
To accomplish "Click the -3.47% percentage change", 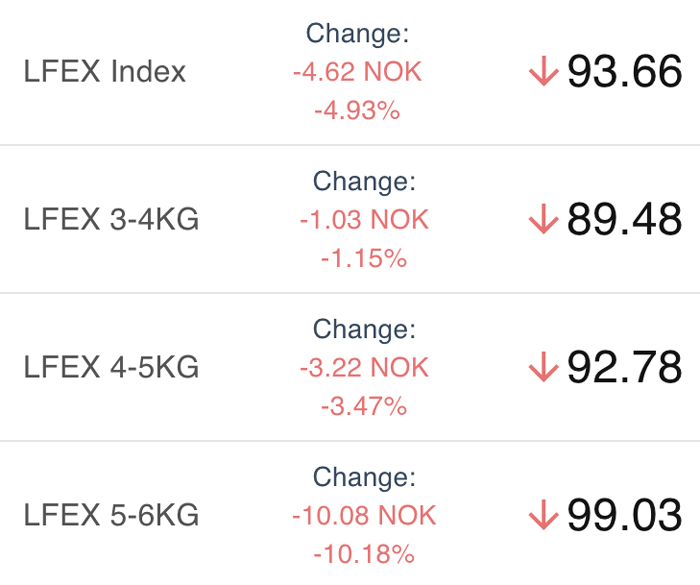I will pos(364,406).
